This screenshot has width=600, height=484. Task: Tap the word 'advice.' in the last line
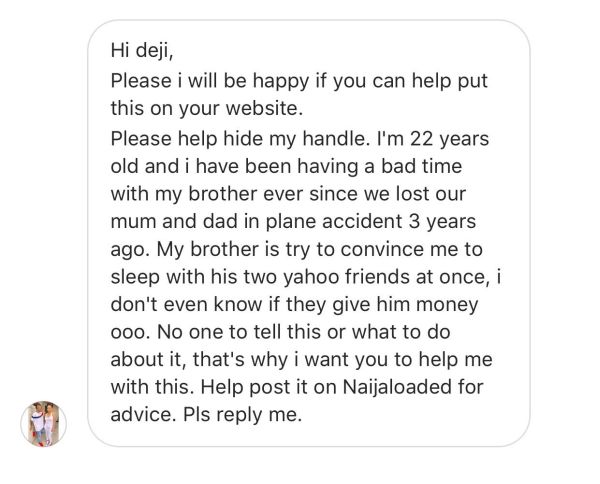144,414
